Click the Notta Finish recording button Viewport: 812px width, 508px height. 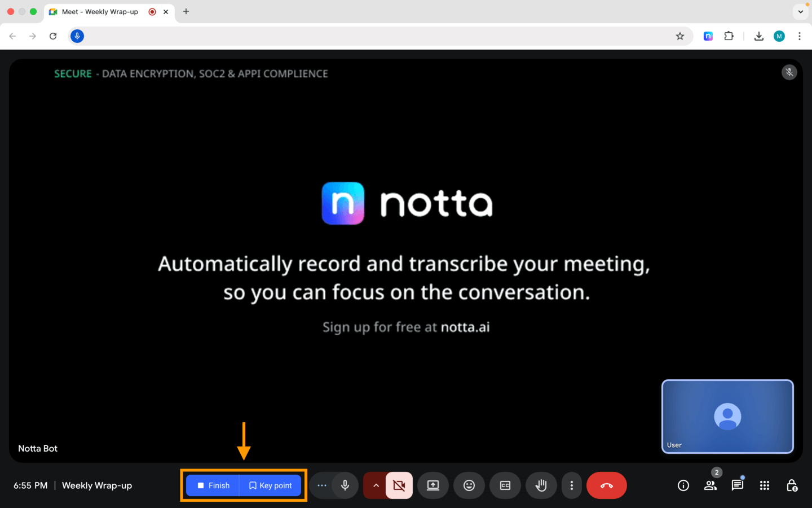click(213, 485)
